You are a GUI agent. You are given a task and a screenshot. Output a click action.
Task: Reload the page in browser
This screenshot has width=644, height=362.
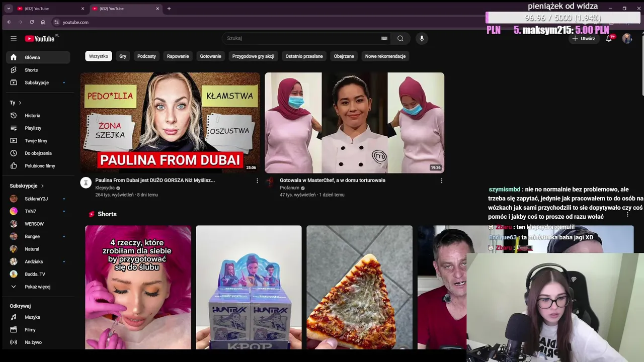click(32, 22)
